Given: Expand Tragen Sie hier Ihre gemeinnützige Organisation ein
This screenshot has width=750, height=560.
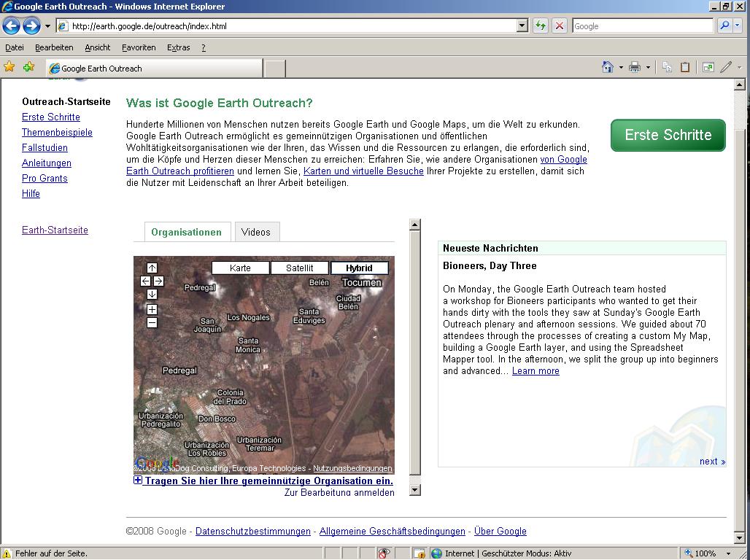Looking at the screenshot, I should click(x=263, y=481).
